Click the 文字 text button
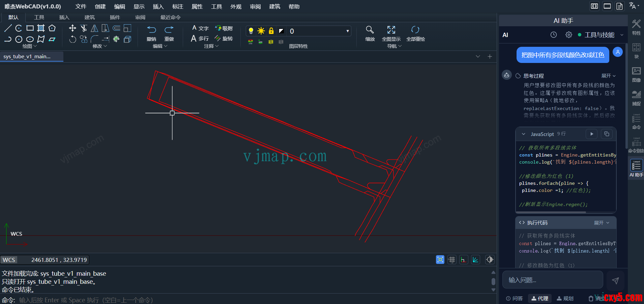 click(x=200, y=28)
